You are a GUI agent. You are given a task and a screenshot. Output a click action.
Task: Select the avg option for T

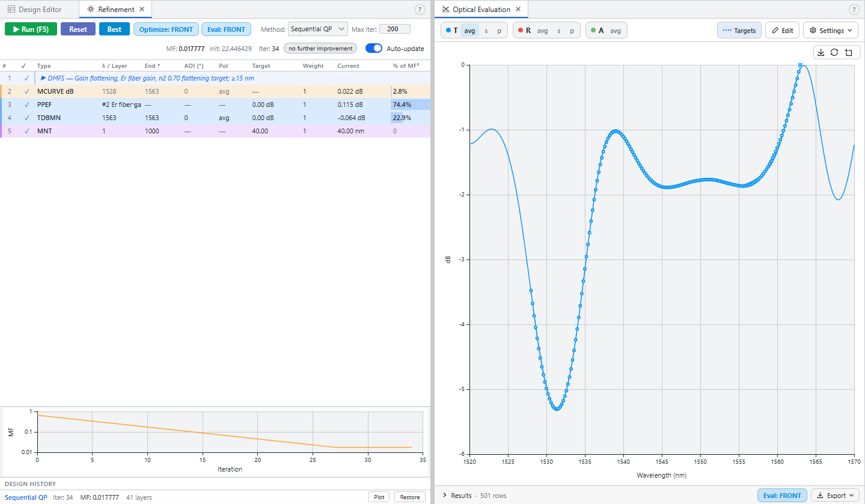pyautogui.click(x=469, y=30)
